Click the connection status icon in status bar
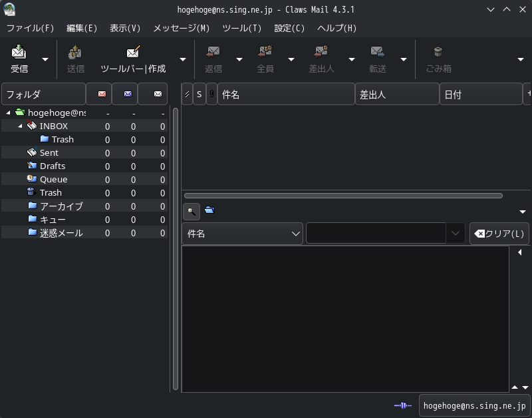 (403, 405)
